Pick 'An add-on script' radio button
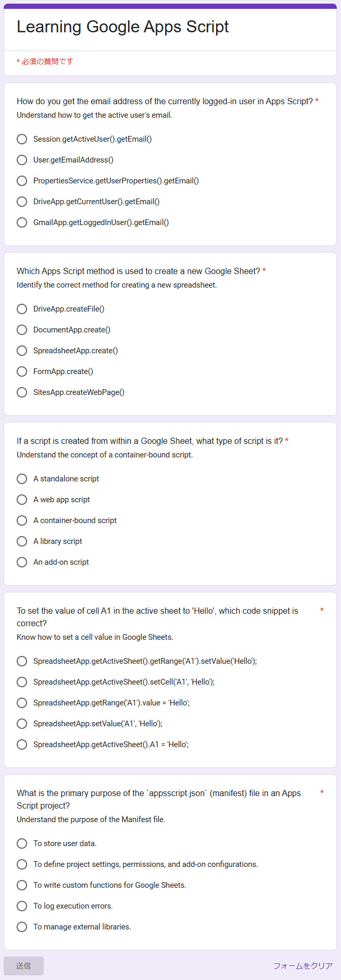 [x=22, y=562]
